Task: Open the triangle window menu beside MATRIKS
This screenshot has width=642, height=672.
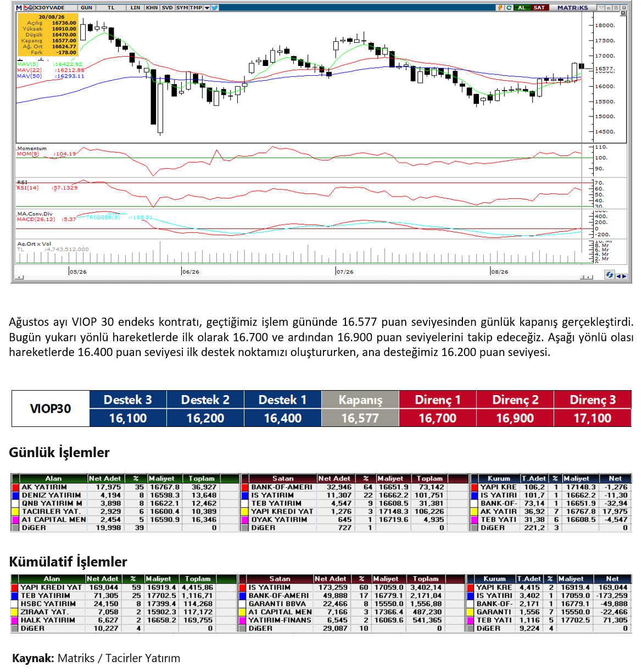Action: pos(601,8)
